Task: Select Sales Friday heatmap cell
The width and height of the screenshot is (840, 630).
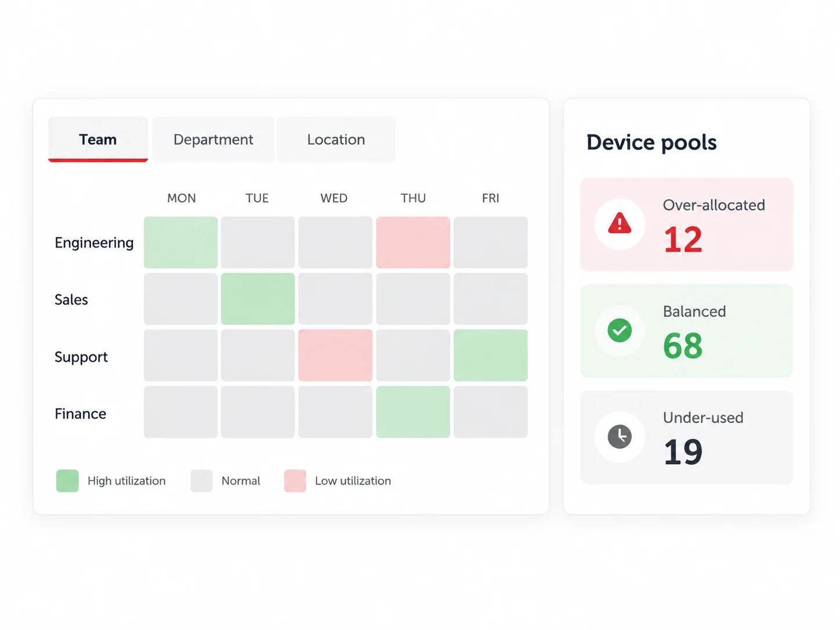Action: [490, 299]
